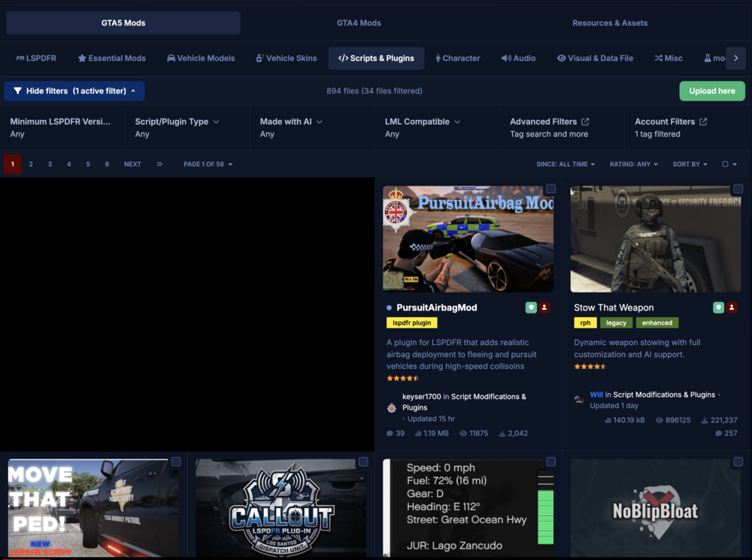Open Stow That Weapon title link

(x=614, y=307)
